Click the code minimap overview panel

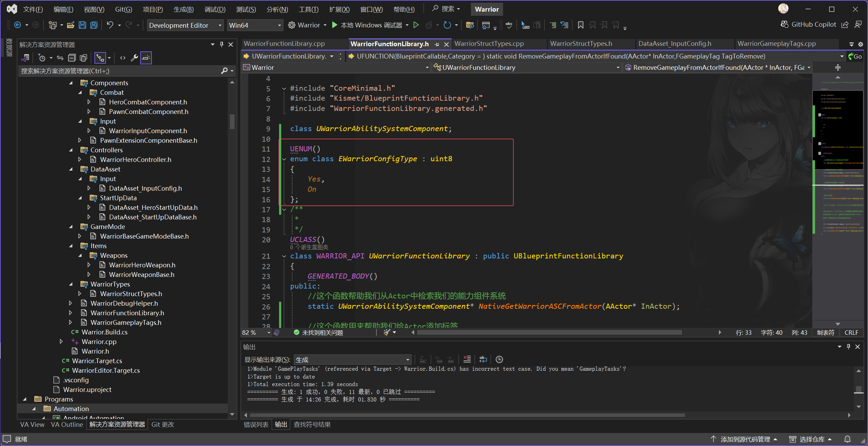click(838, 200)
